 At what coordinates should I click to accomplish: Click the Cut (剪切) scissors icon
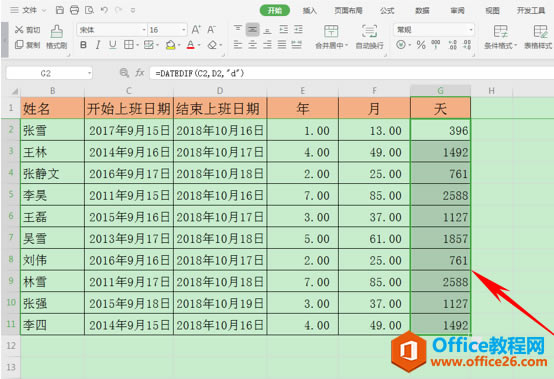coord(19,30)
